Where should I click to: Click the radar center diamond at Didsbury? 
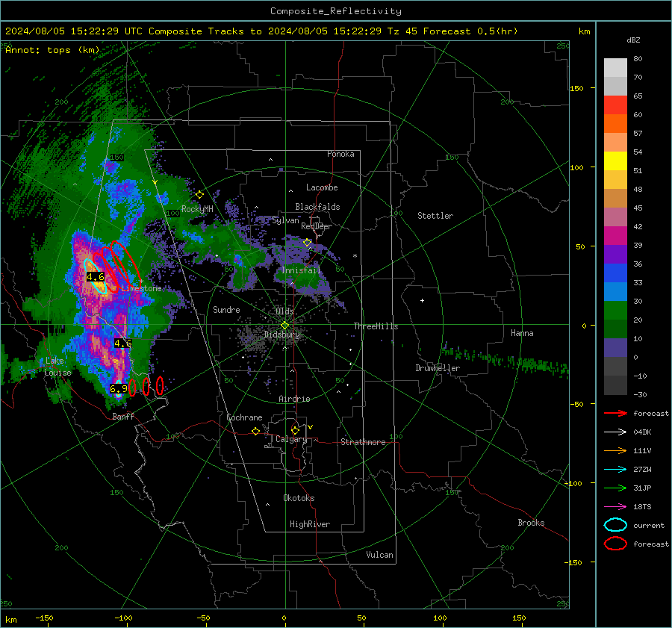point(284,326)
